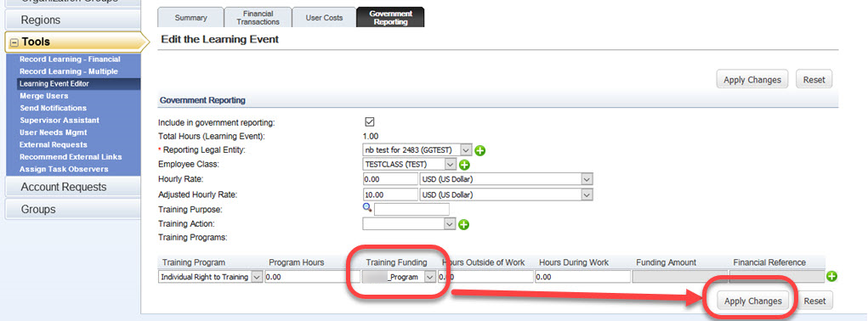Open Reporting Legal Entity dropdown
This screenshot has width=868, height=321.
click(x=466, y=149)
